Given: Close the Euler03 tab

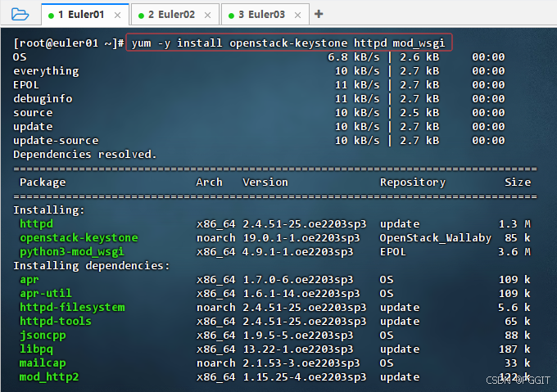Looking at the screenshot, I should [298, 16].
